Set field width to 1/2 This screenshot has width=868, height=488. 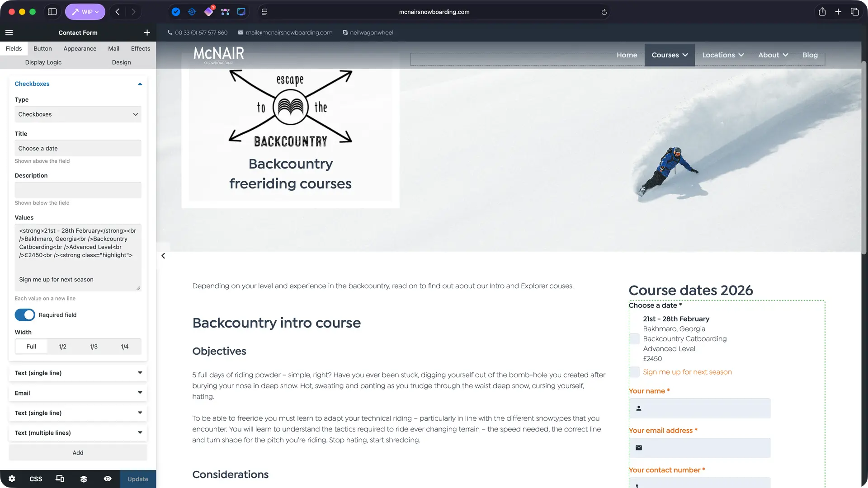pyautogui.click(x=62, y=347)
